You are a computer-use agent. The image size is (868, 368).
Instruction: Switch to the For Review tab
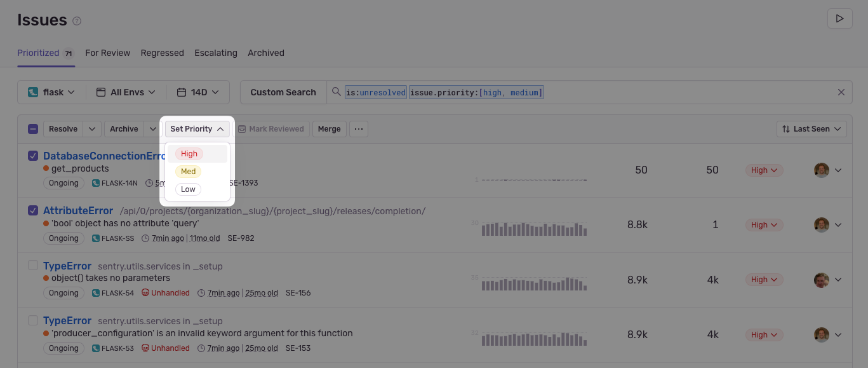tap(107, 53)
